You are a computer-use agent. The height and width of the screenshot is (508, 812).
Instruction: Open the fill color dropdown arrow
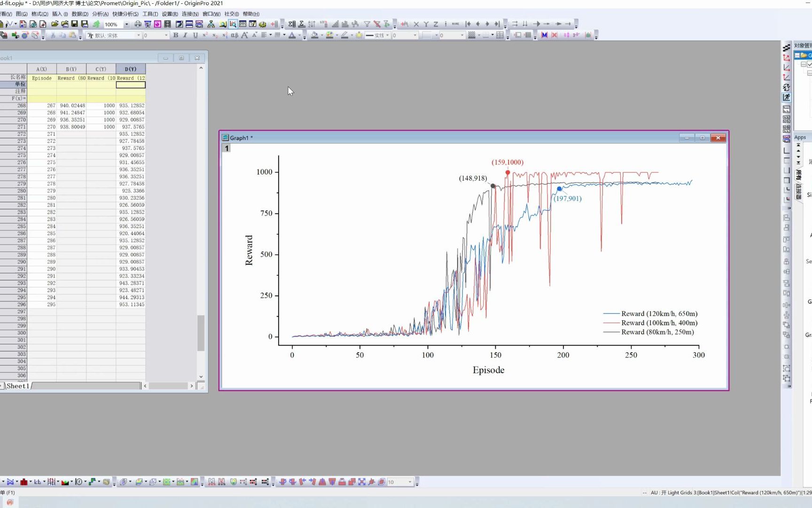(322, 35)
